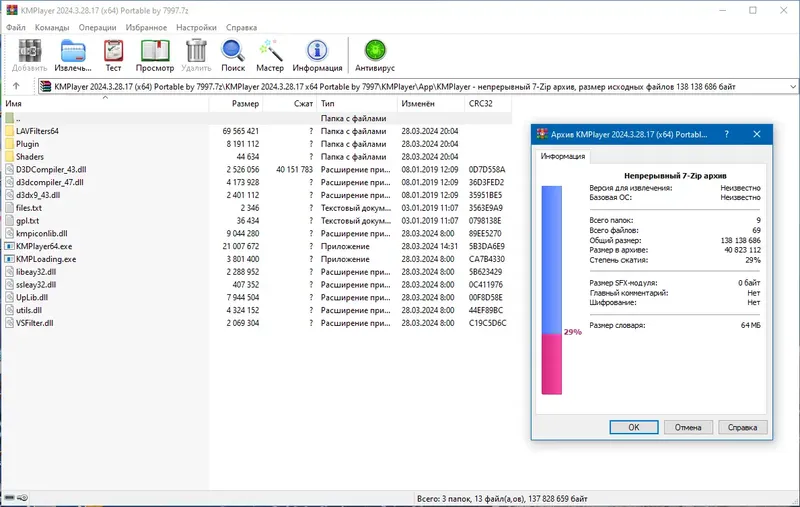Click the files.txt document icon
The width and height of the screenshot is (800, 507).
(x=9, y=208)
